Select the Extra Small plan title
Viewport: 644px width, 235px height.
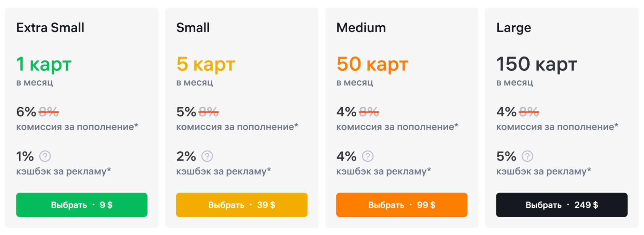tap(50, 28)
